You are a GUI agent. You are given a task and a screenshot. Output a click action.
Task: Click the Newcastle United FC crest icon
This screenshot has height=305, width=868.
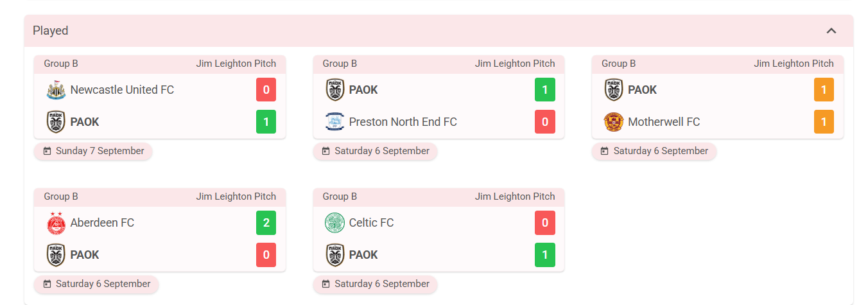(x=56, y=90)
